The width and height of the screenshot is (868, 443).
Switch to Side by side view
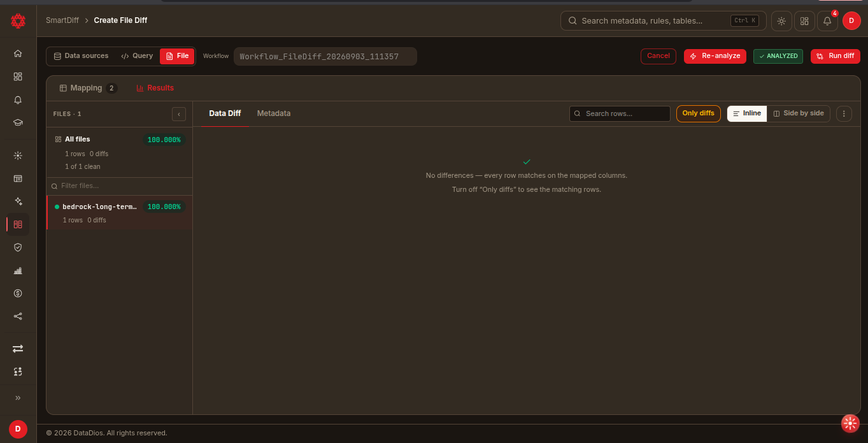click(799, 113)
